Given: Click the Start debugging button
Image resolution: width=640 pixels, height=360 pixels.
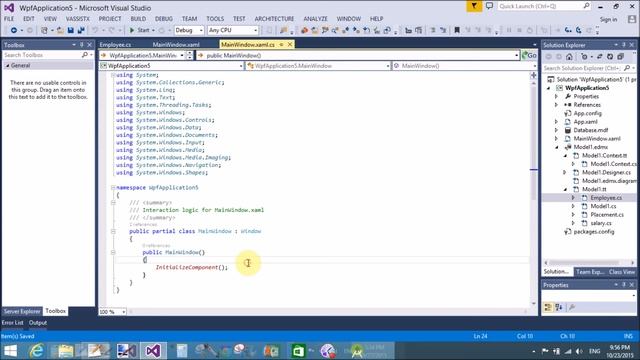Looking at the screenshot, I should [139, 30].
